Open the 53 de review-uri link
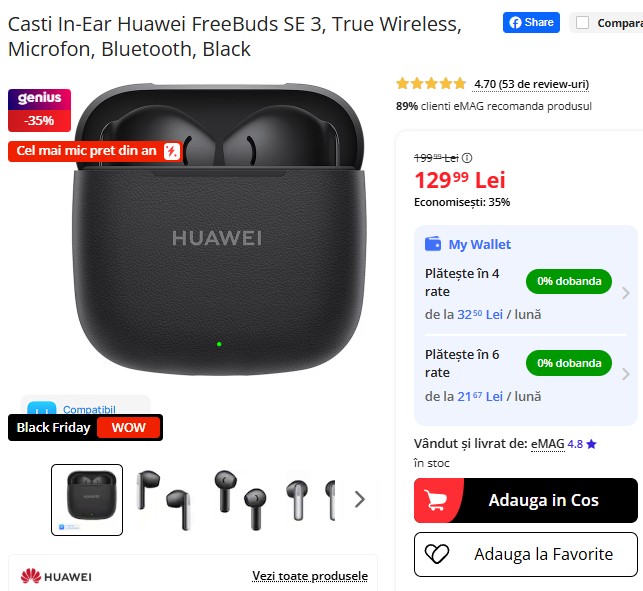643x591 pixels. (x=544, y=84)
